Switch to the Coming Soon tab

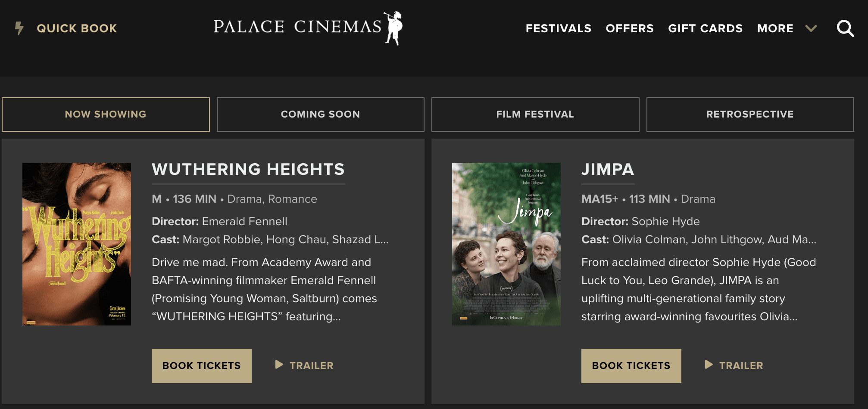click(321, 115)
